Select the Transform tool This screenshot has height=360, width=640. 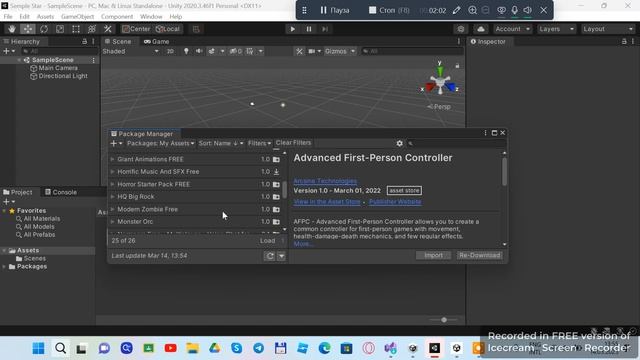(92, 29)
